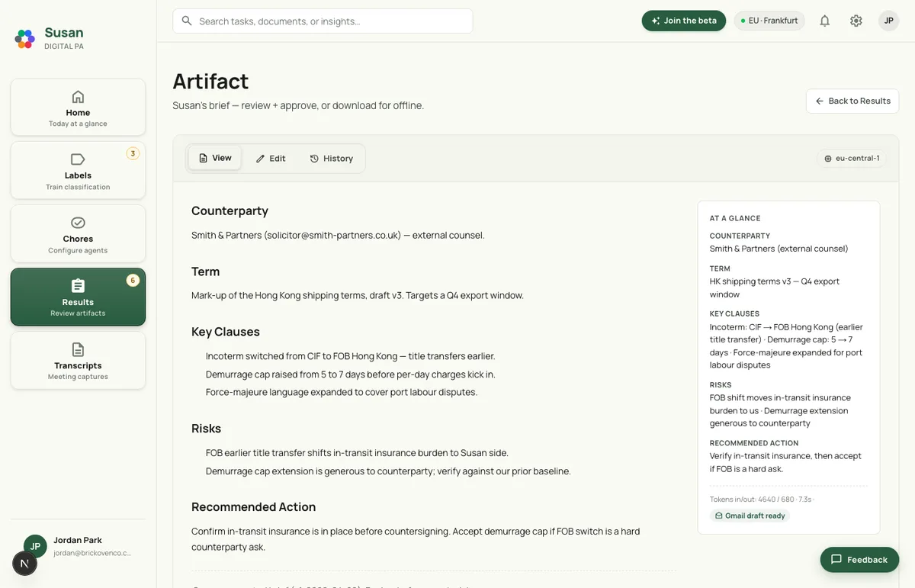Click the pencil icon on Edit
915x588 pixels.
coord(260,159)
